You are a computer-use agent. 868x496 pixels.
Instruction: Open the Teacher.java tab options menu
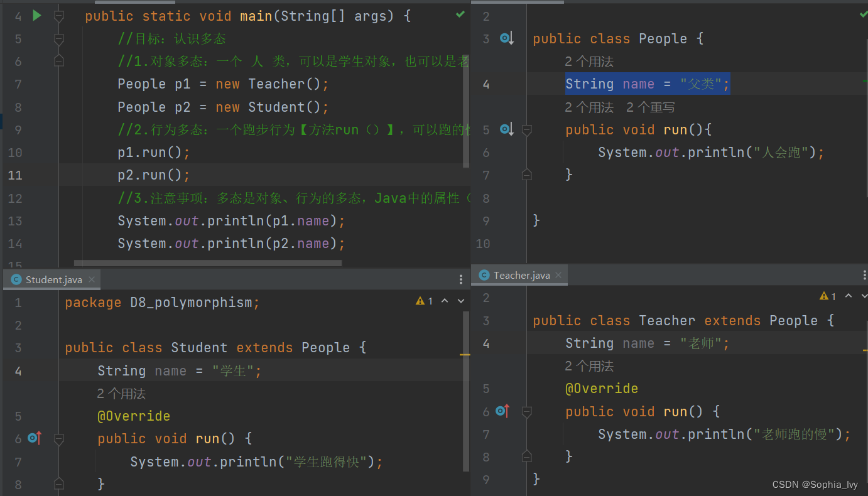(864, 275)
